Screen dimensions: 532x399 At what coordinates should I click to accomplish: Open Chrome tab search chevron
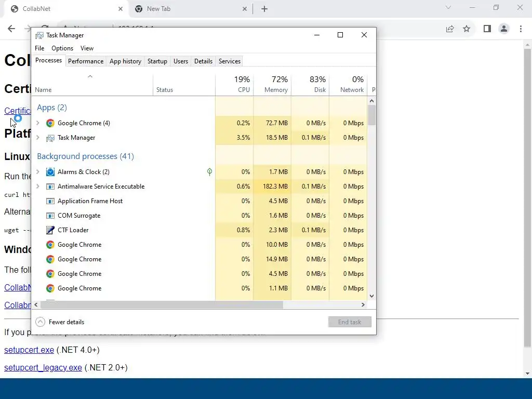click(448, 7)
